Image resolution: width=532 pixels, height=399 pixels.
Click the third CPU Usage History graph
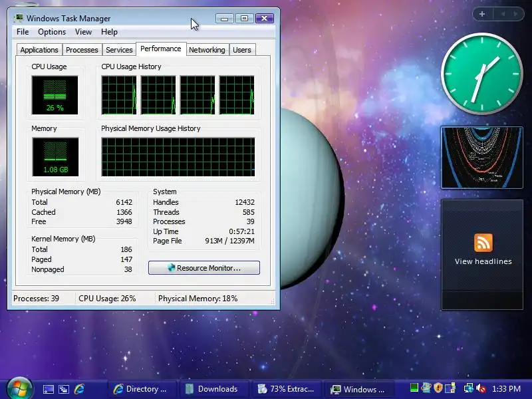coord(198,95)
